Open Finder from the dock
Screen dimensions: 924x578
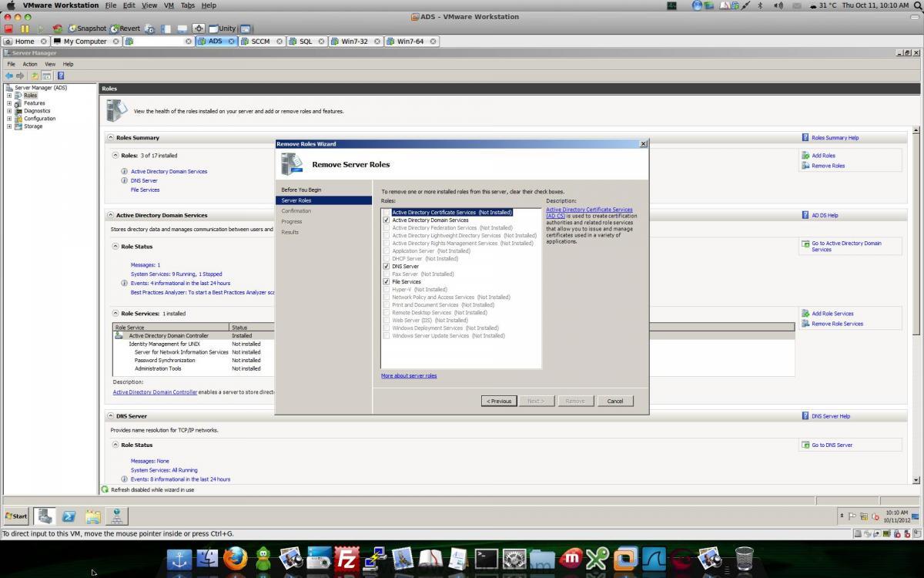point(207,558)
